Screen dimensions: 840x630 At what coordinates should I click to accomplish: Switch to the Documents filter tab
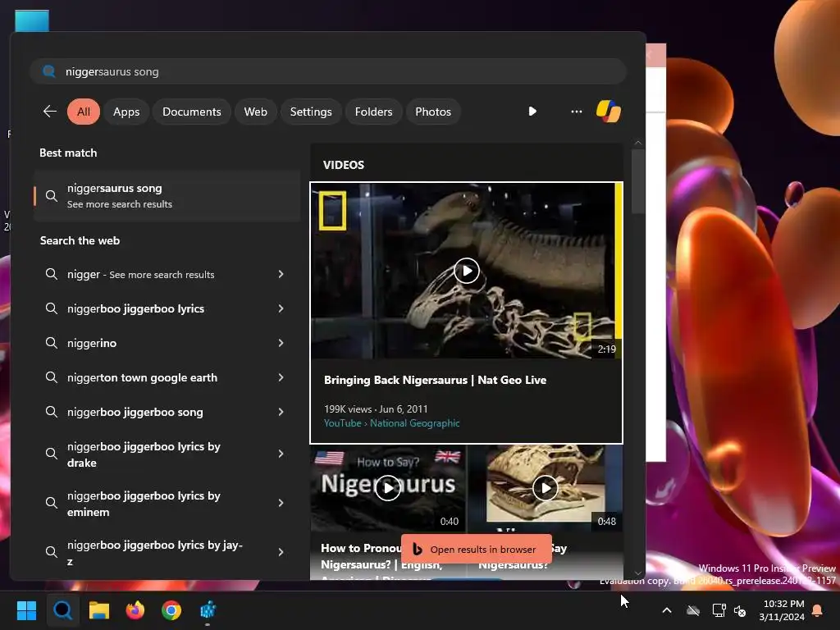click(x=192, y=112)
